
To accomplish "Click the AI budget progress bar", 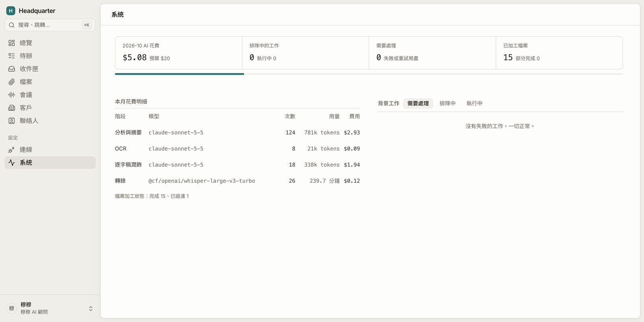I will pyautogui.click(x=369, y=74).
